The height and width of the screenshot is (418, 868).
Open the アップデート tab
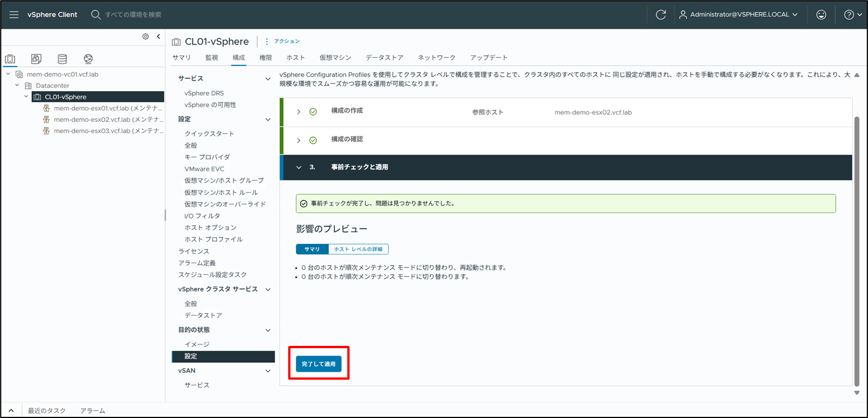pyautogui.click(x=487, y=57)
